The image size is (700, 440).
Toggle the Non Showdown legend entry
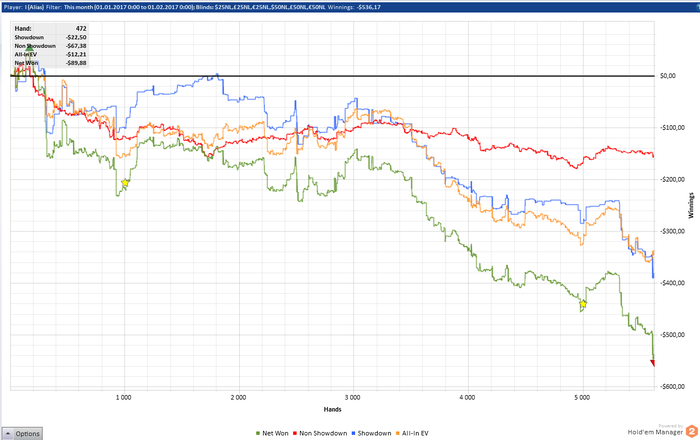click(x=320, y=433)
